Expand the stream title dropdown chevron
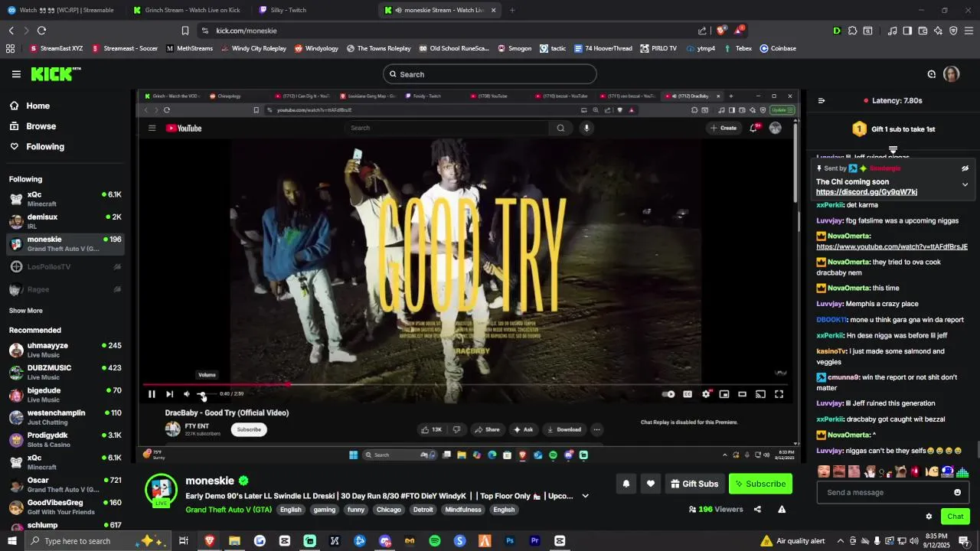The image size is (980, 551). point(585,496)
